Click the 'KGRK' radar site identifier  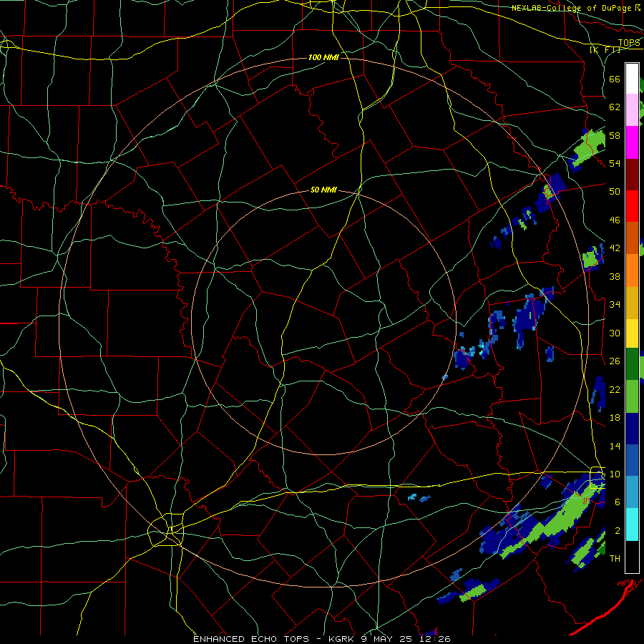[x=343, y=639]
